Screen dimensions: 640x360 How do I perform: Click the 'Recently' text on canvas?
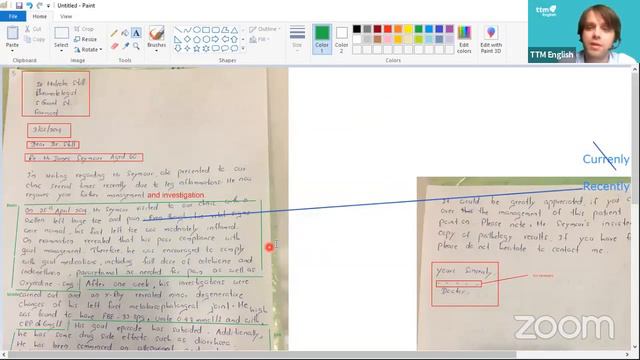[x=606, y=187]
